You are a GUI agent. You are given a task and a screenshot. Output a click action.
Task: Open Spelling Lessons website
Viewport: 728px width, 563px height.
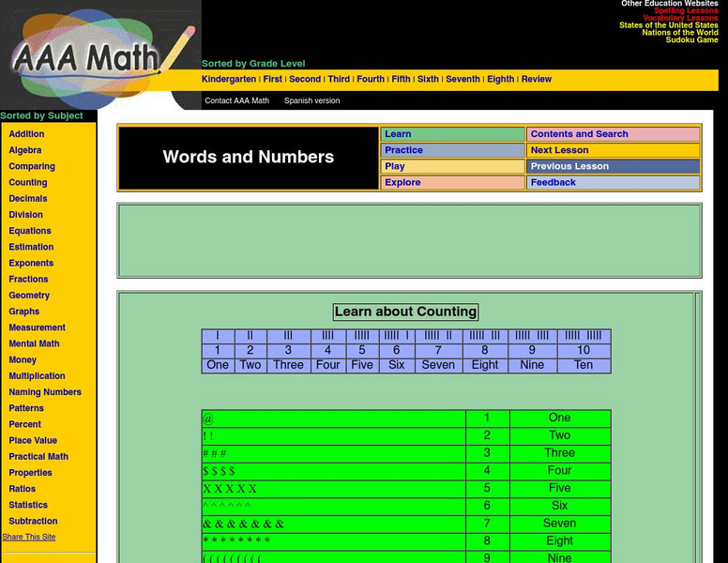click(x=686, y=10)
